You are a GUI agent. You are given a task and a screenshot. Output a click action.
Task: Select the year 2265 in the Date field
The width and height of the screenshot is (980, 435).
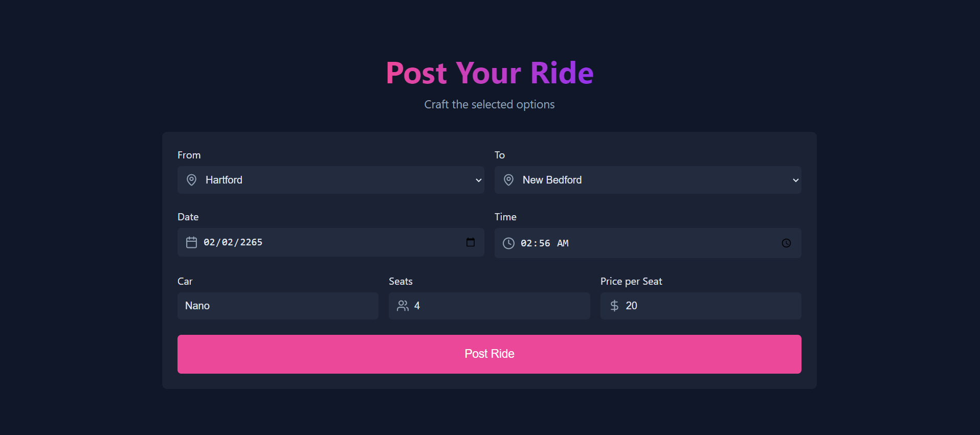click(x=251, y=242)
